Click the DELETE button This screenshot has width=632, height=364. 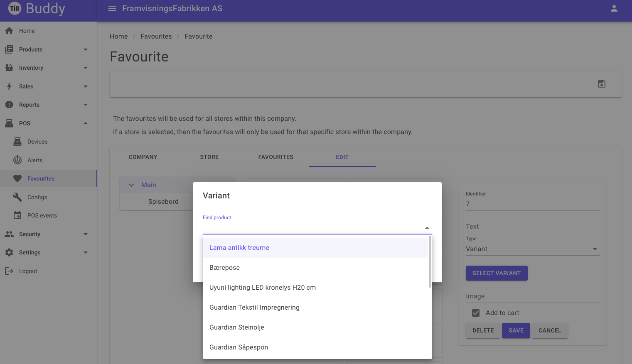click(x=483, y=330)
